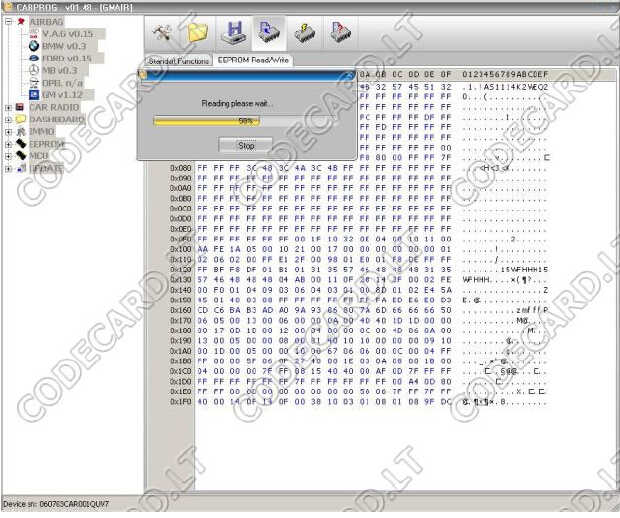Select the IMMO tree label

[42, 132]
